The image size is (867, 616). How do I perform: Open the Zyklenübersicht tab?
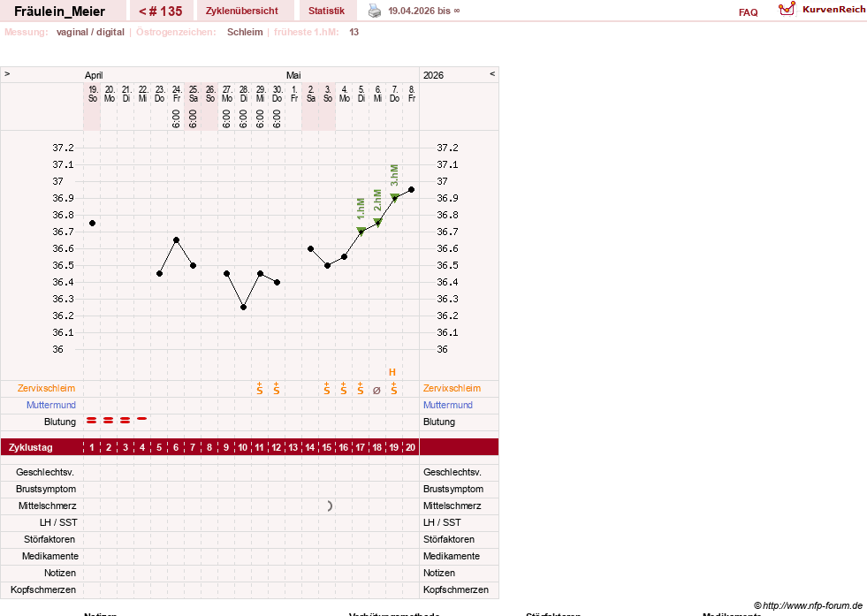[241, 11]
